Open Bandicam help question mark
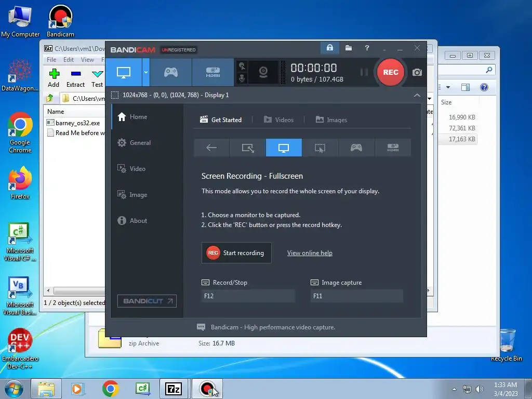The image size is (532, 399). coord(367,48)
